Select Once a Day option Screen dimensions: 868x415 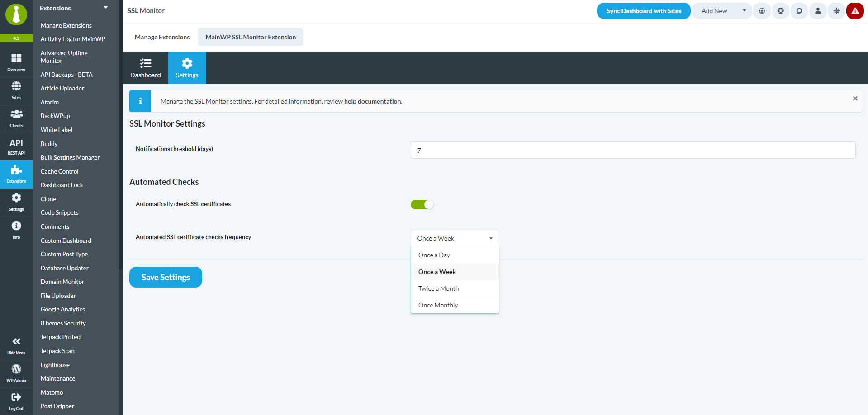pyautogui.click(x=455, y=255)
